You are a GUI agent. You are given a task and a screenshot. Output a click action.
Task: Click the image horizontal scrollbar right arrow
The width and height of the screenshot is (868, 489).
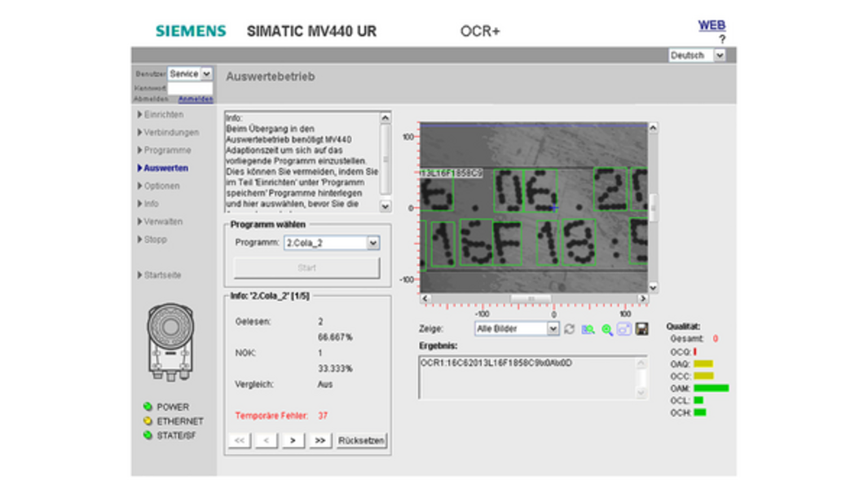tap(643, 298)
